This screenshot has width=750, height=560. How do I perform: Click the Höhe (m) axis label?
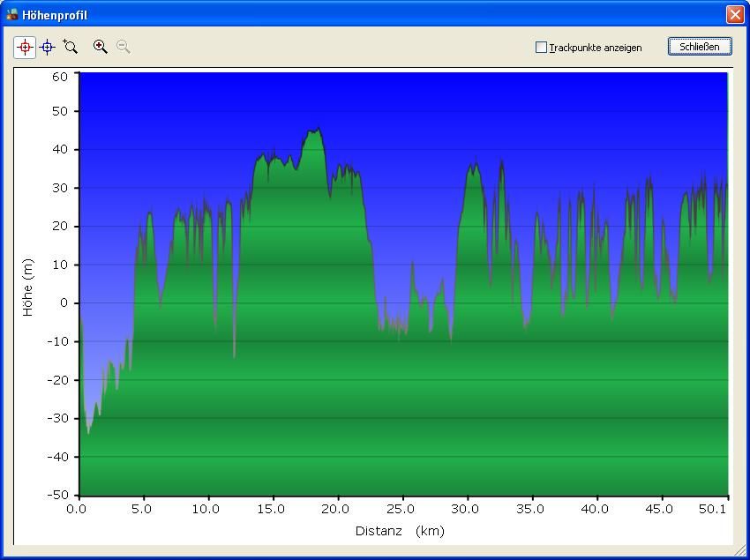pos(27,287)
